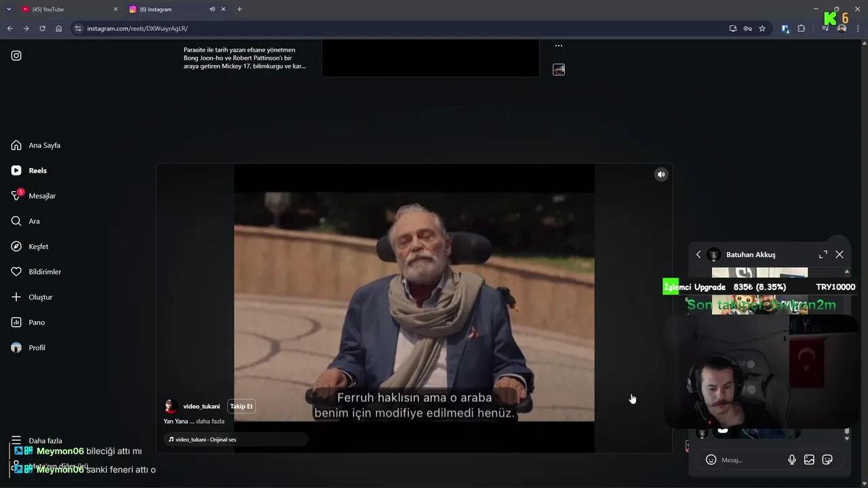Image resolution: width=868 pixels, height=488 pixels.
Task: Click chat scrollbar down arrow
Action: (846, 439)
